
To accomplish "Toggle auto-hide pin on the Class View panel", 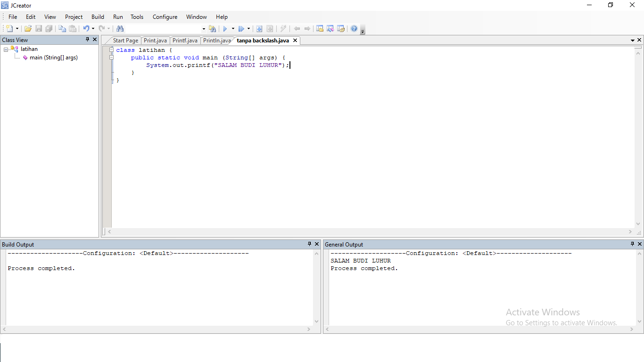I will click(88, 40).
